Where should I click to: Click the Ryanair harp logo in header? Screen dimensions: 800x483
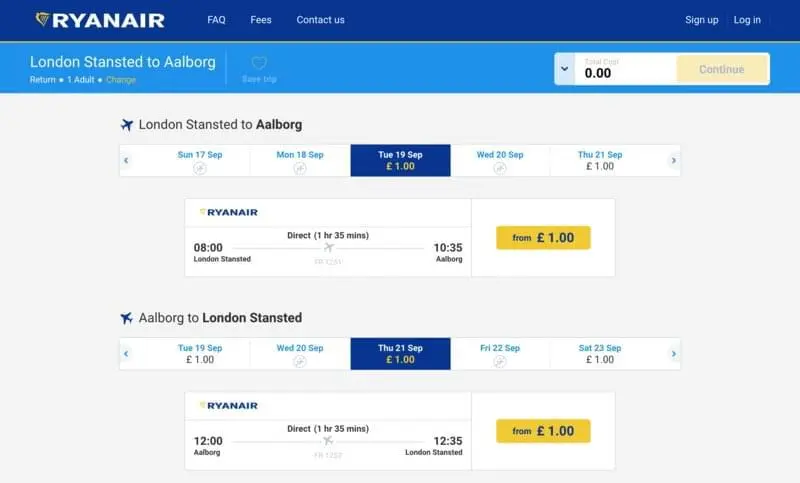42,19
